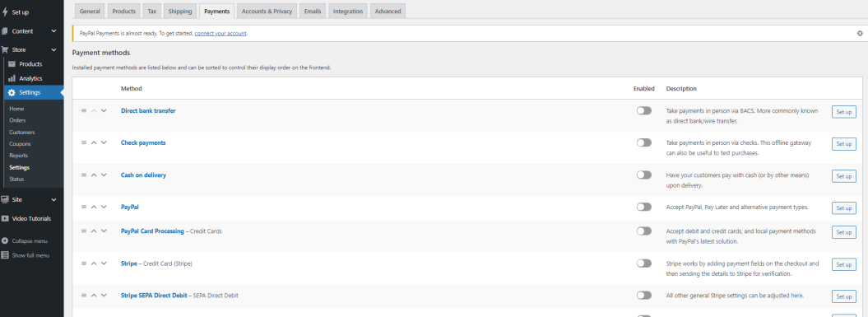Switch to the Tax tab

[x=152, y=11]
